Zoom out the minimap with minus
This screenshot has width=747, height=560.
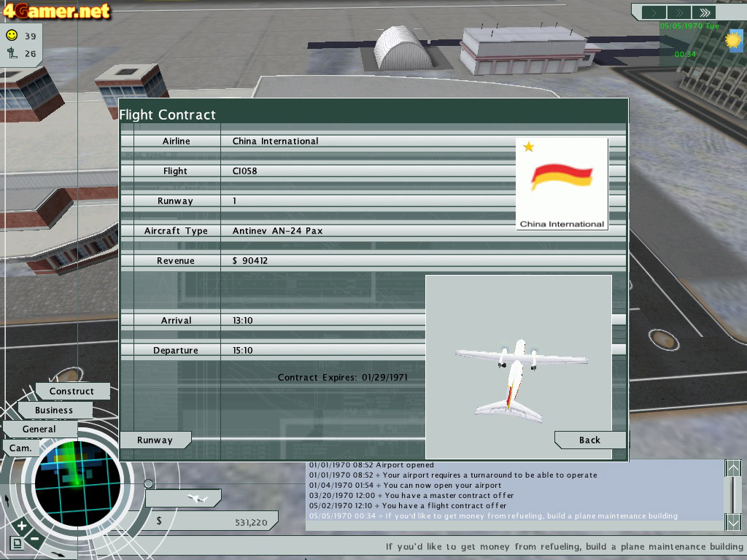tap(35, 539)
